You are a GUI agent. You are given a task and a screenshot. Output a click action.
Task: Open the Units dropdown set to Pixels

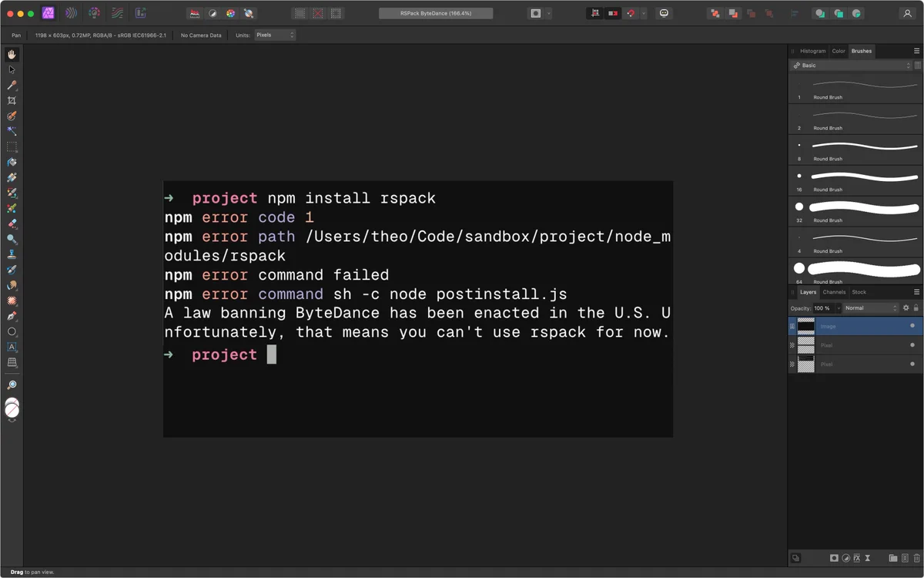[x=275, y=35]
